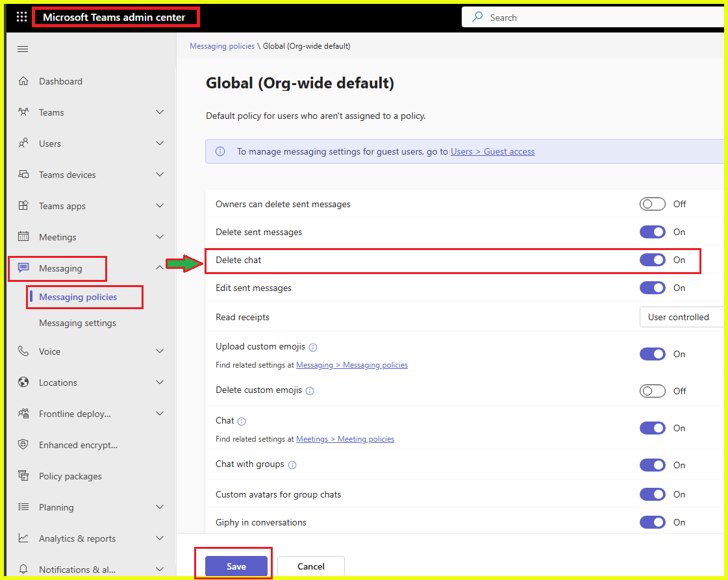This screenshot has width=728, height=580.
Task: Expand the Teams chevron in sidebar
Action: coord(160,112)
